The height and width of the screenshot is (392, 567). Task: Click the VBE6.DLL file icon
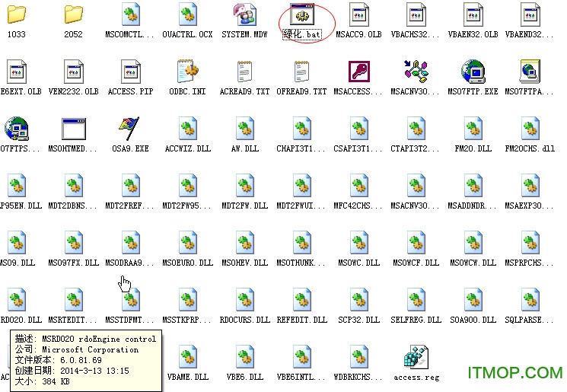244,358
